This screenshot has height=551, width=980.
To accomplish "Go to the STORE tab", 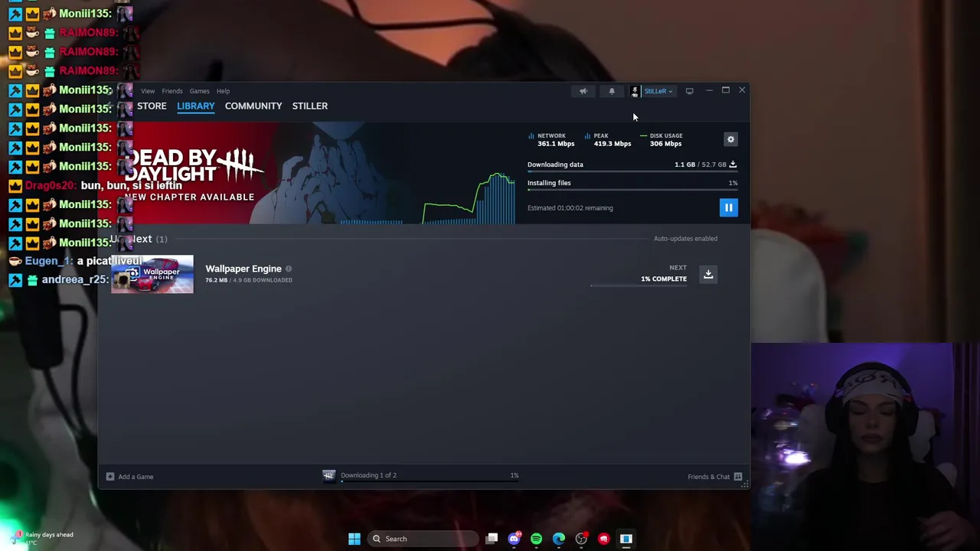I will pos(152,106).
